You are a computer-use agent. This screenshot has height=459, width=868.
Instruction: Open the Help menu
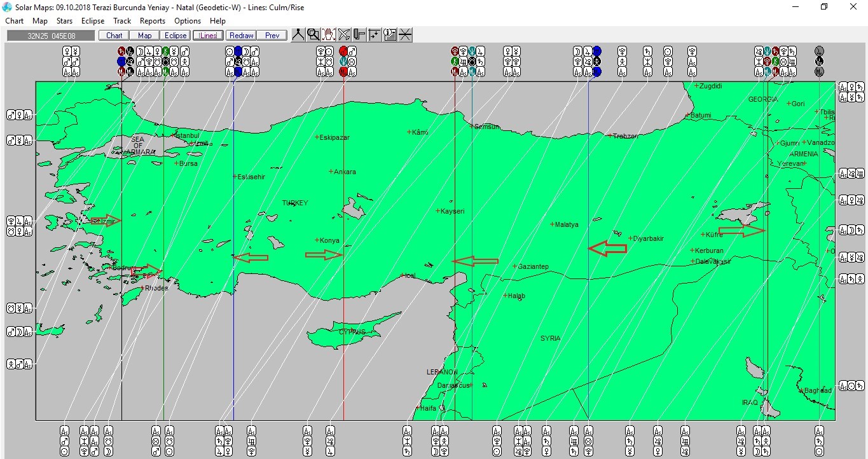point(217,21)
